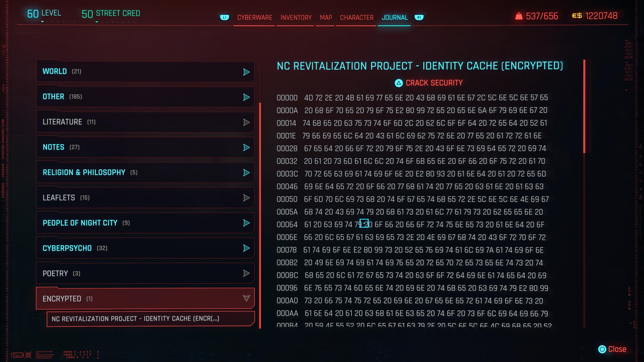Click hex offset 0001E

[286, 136]
